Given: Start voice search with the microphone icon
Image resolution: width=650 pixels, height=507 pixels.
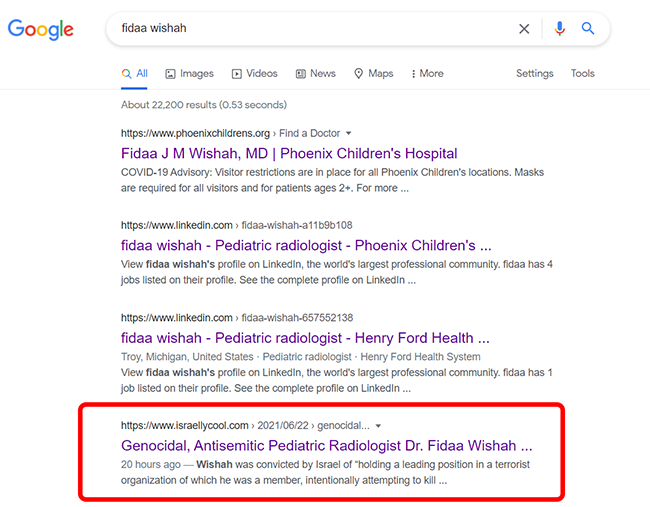Looking at the screenshot, I should [x=560, y=29].
